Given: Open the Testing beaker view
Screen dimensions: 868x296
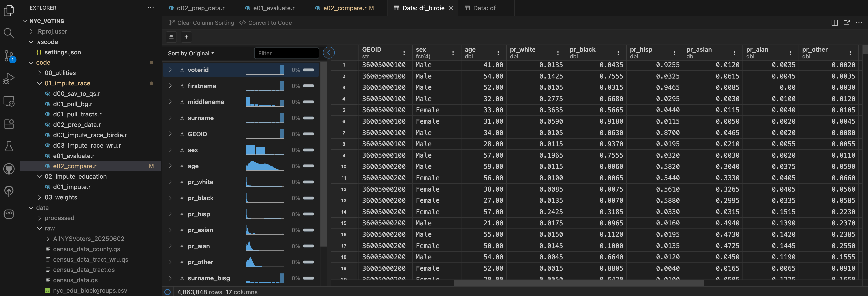Looking at the screenshot, I should coord(8,146).
